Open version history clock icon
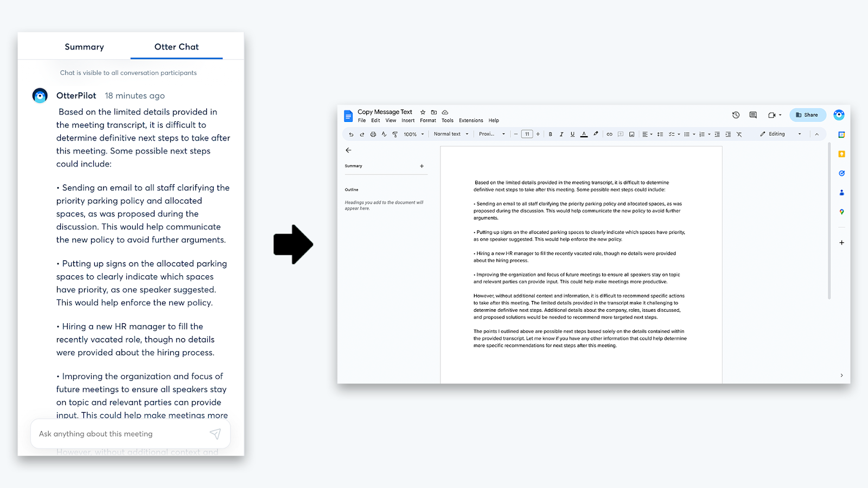 [736, 115]
